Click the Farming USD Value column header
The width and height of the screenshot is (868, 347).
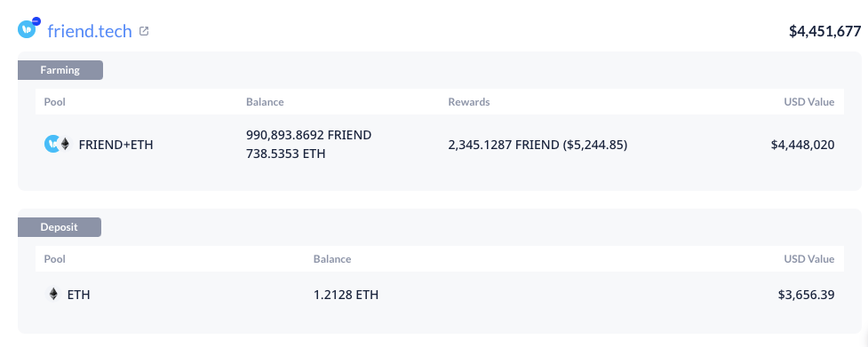808,102
